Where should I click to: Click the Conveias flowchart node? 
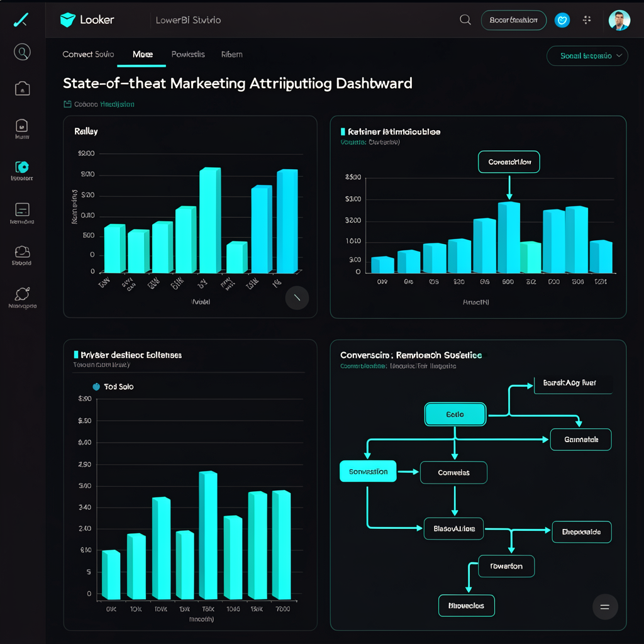(x=453, y=472)
